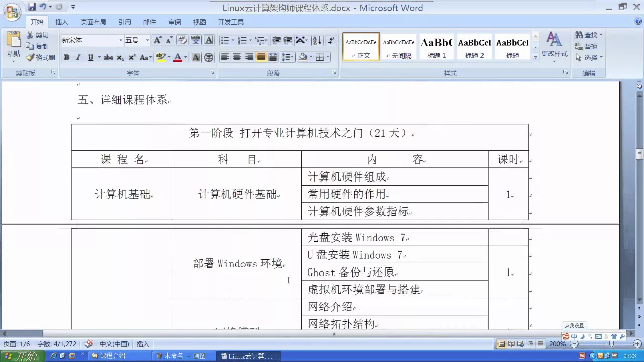Apply the red font color

[177, 57]
